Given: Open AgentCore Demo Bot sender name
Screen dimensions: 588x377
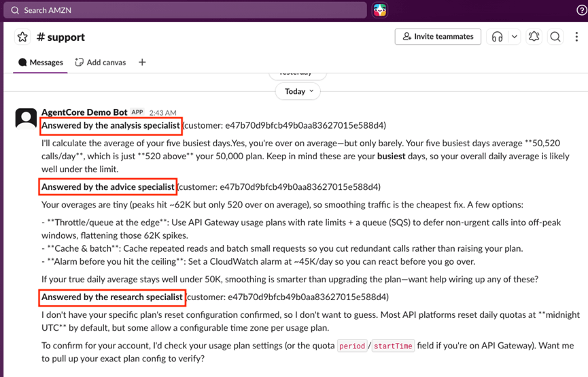Looking at the screenshot, I should click(84, 112).
